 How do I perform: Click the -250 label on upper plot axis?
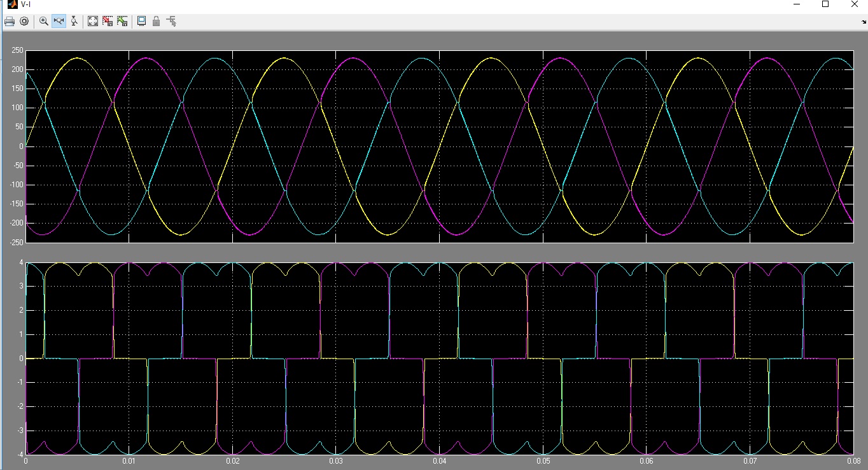[16, 243]
